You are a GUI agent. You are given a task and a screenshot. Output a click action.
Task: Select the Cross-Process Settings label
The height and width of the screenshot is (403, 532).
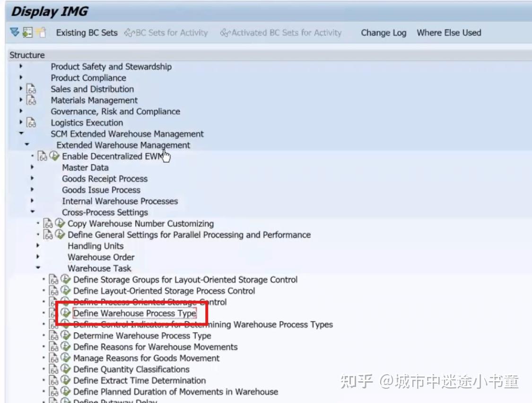point(105,212)
